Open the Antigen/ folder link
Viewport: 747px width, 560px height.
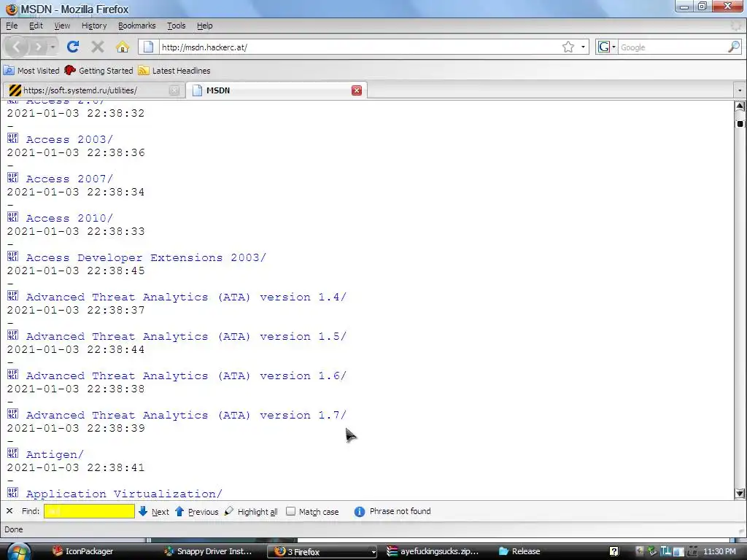(x=55, y=455)
